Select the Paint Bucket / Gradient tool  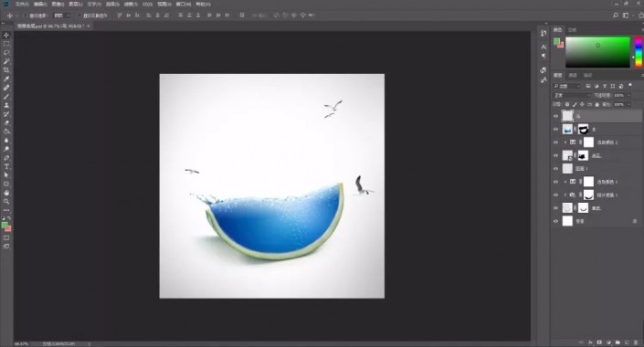pyautogui.click(x=6, y=131)
